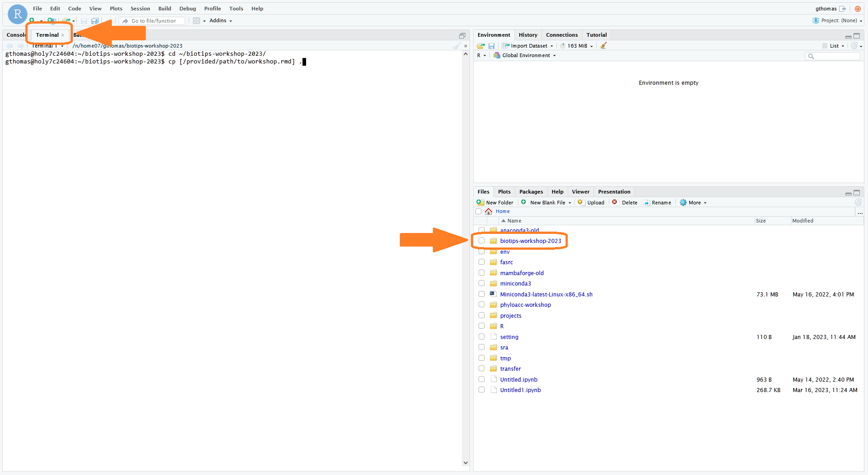Create a new project using the toolbar icon

(52, 20)
